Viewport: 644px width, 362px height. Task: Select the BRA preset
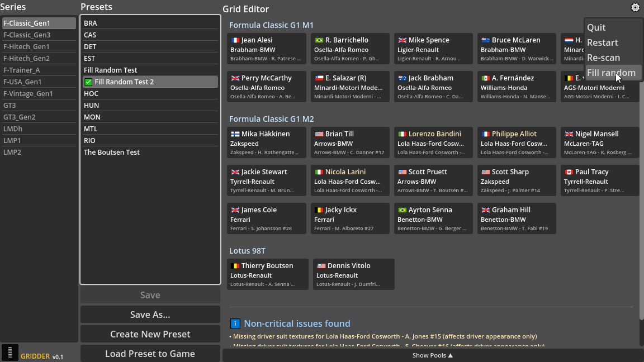150,23
